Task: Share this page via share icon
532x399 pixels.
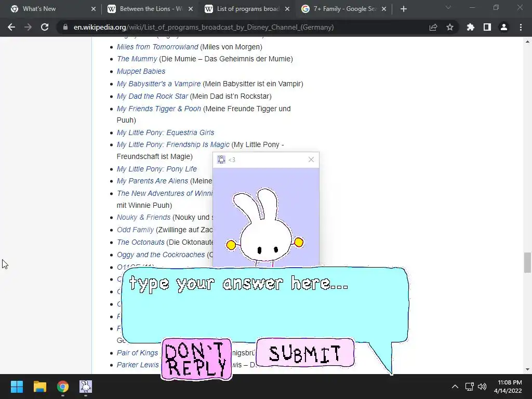Action: tap(433, 27)
